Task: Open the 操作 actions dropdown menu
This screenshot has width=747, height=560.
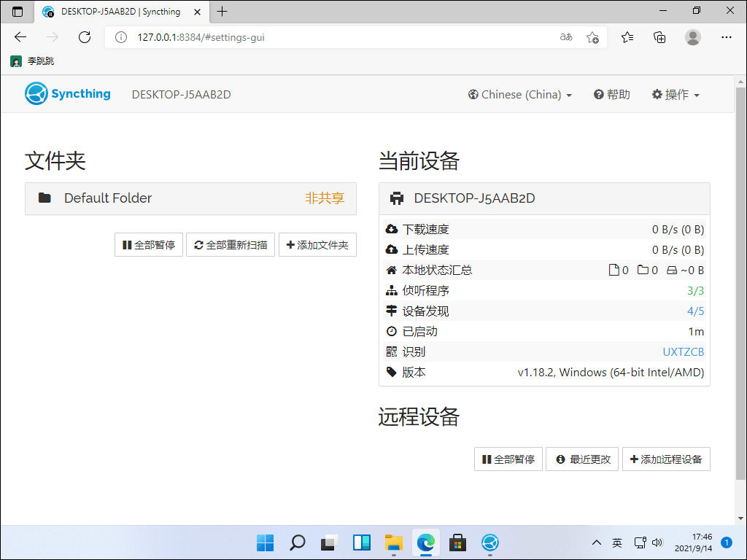Action: tap(676, 95)
